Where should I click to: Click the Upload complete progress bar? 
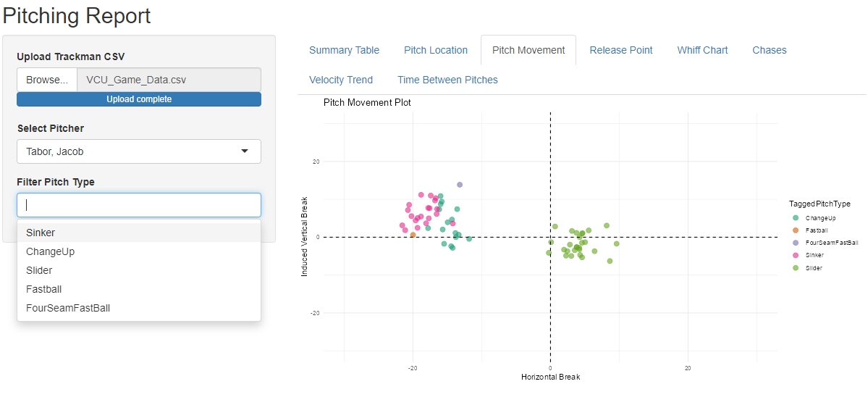click(x=139, y=99)
